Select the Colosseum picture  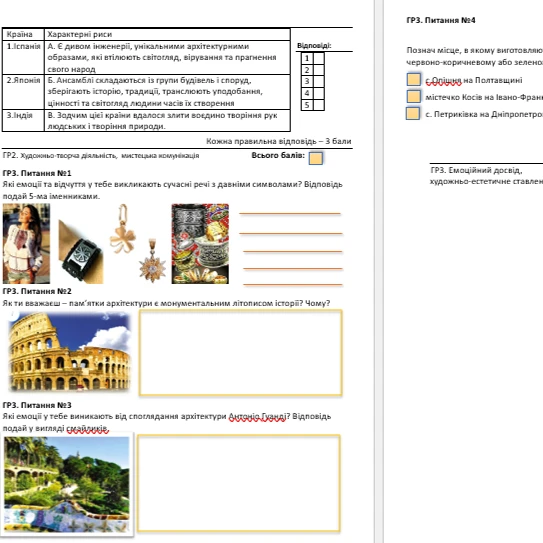coord(69,351)
